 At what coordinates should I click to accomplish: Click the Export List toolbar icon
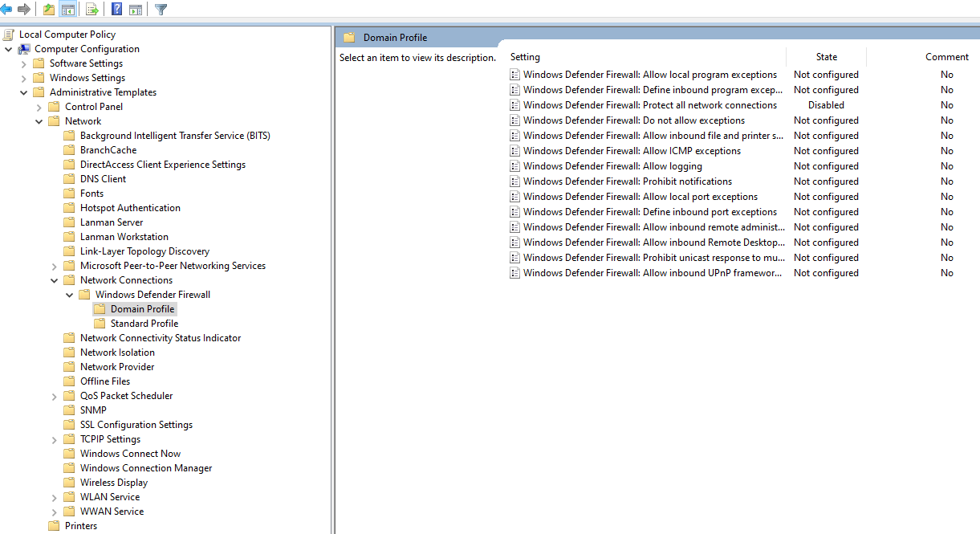(x=92, y=10)
